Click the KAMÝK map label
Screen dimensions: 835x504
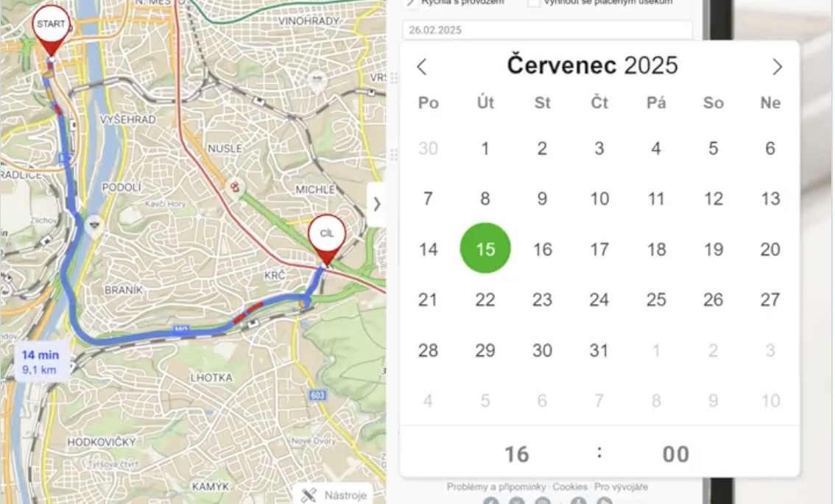[x=211, y=486]
